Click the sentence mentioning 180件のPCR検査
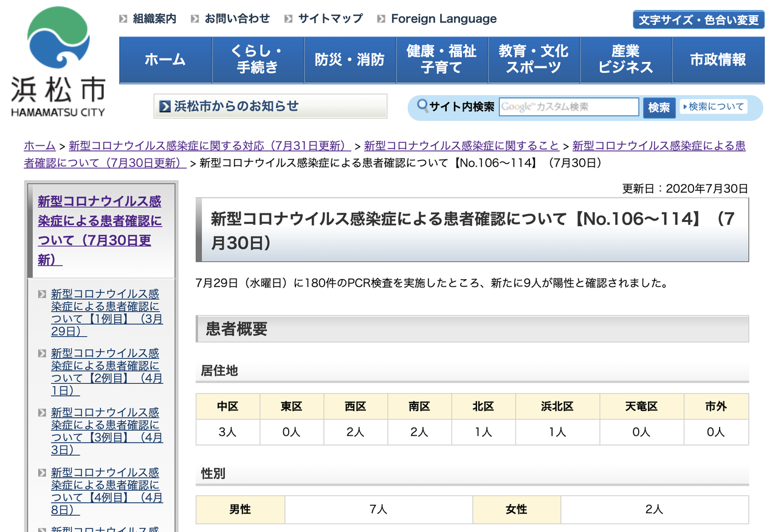Viewport: 778px width, 532px height. click(x=432, y=283)
